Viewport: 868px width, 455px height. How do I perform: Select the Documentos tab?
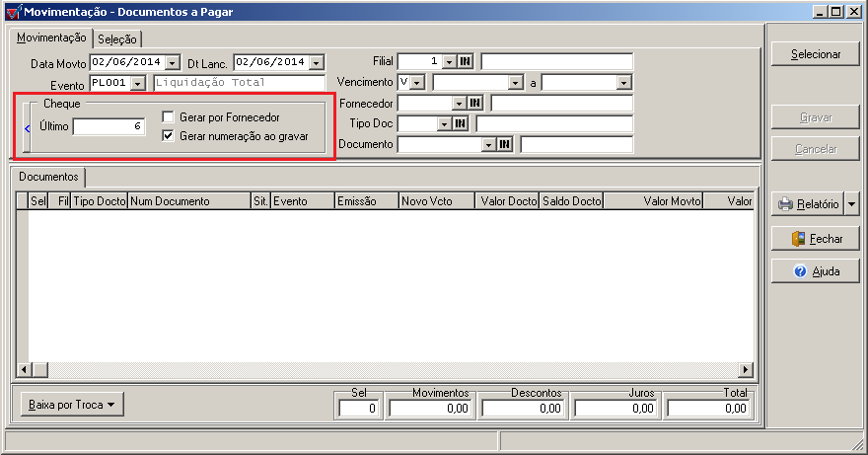pyautogui.click(x=48, y=176)
